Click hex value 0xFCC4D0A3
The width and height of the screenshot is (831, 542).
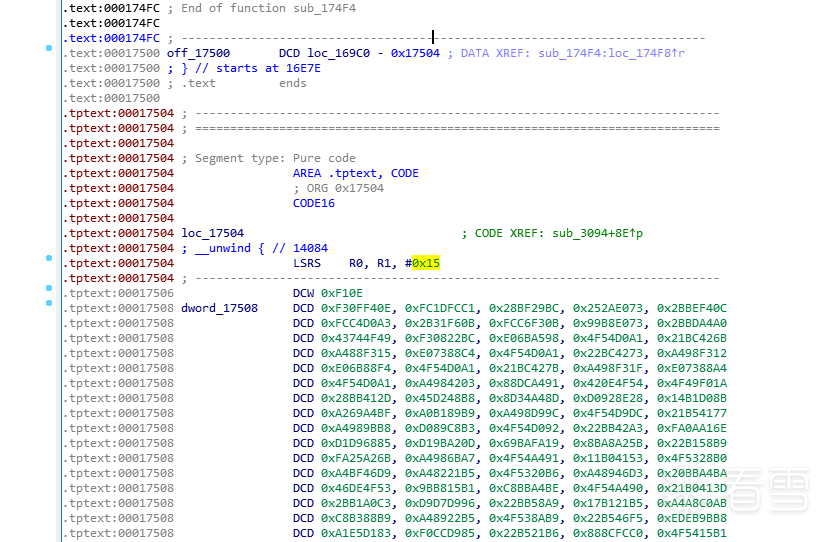click(356, 323)
